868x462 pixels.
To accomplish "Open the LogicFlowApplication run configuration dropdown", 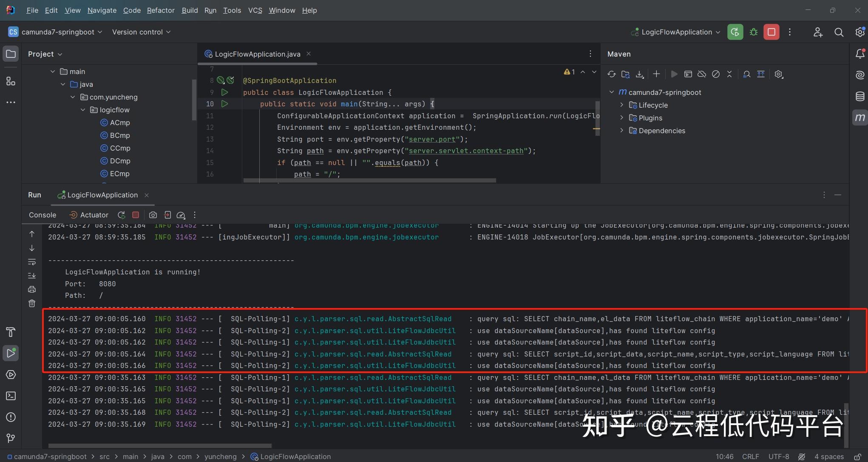I will [x=676, y=32].
